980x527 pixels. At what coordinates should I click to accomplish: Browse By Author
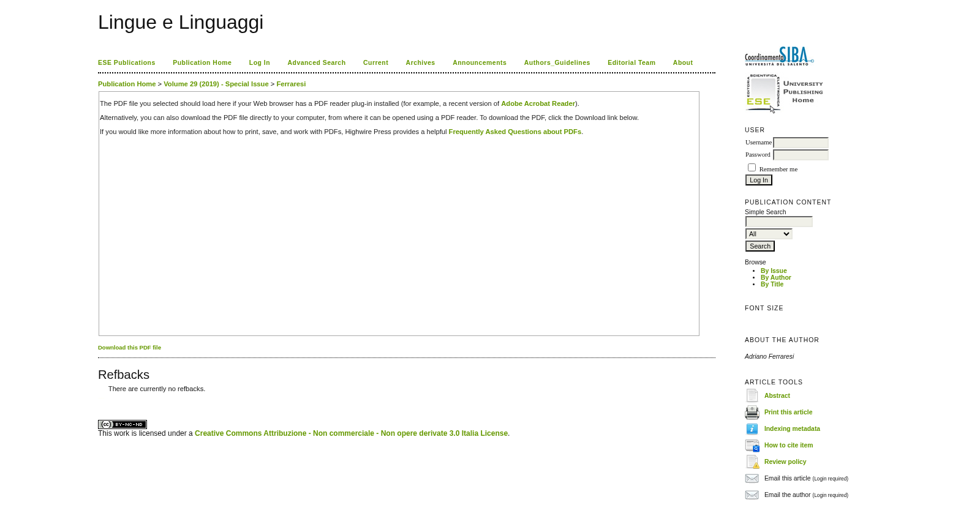(x=776, y=277)
